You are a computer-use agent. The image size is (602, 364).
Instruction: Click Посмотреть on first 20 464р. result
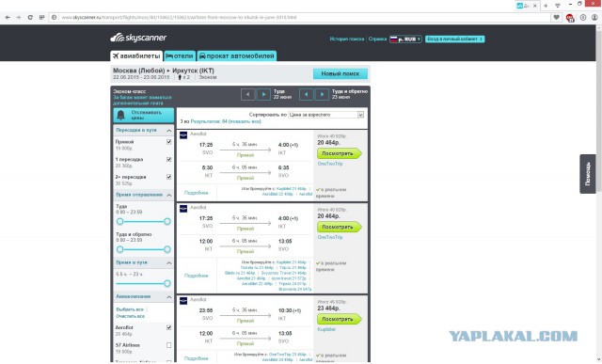(339, 153)
